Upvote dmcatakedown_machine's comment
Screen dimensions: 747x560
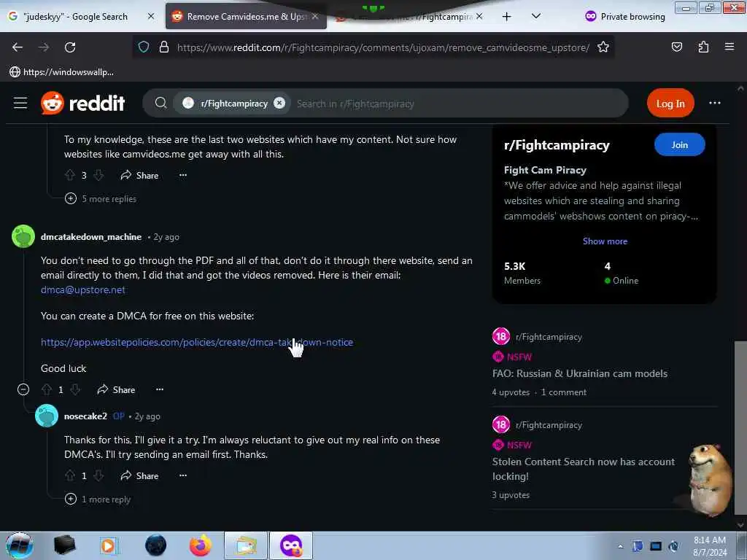pyautogui.click(x=47, y=389)
